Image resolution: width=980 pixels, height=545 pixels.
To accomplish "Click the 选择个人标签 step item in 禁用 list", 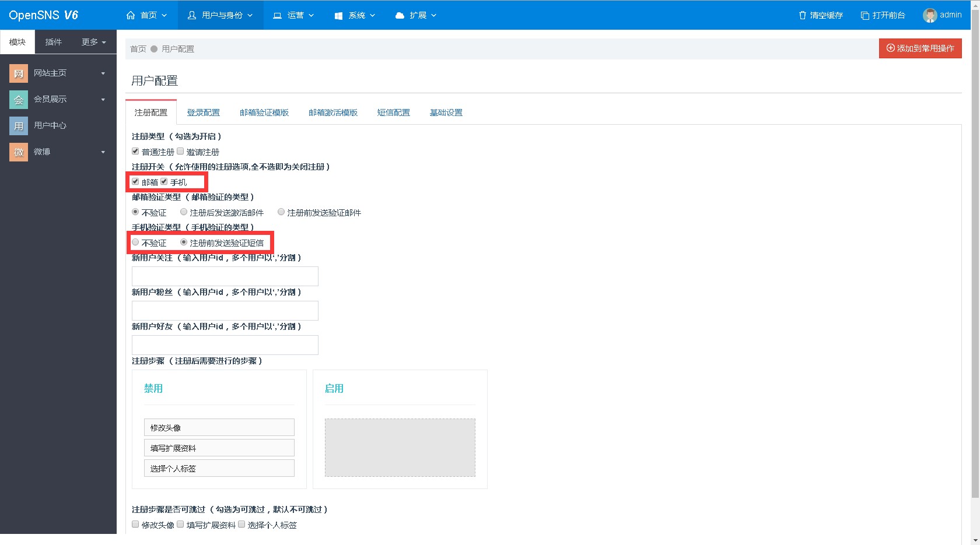I will pyautogui.click(x=219, y=468).
